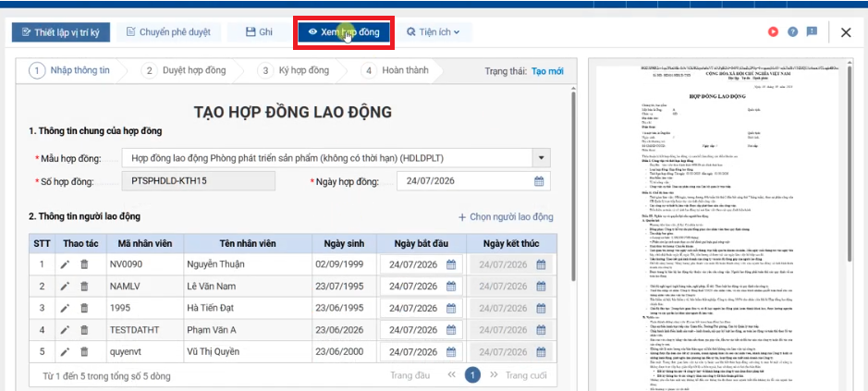Click Ngày kết thúc column header
Image resolution: width=868 pixels, height=391 pixels.
[x=511, y=244]
